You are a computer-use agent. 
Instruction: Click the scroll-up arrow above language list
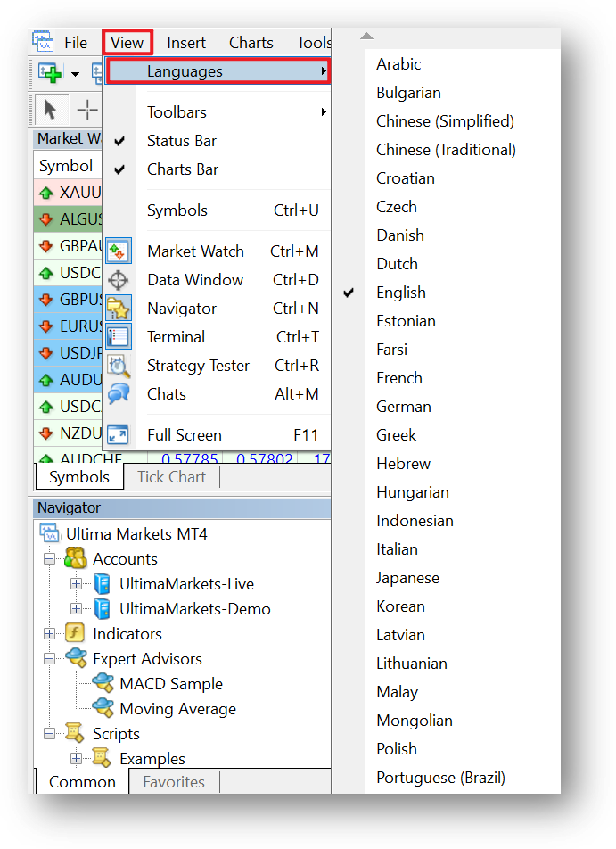tap(366, 37)
